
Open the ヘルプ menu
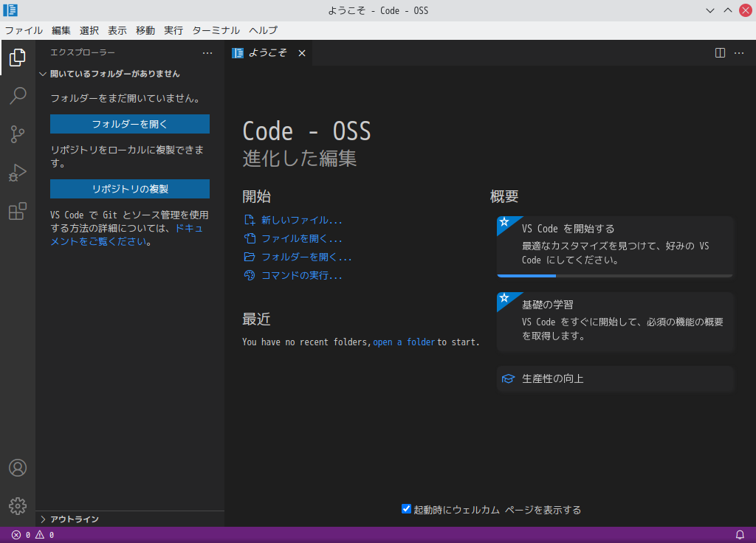[x=263, y=30]
